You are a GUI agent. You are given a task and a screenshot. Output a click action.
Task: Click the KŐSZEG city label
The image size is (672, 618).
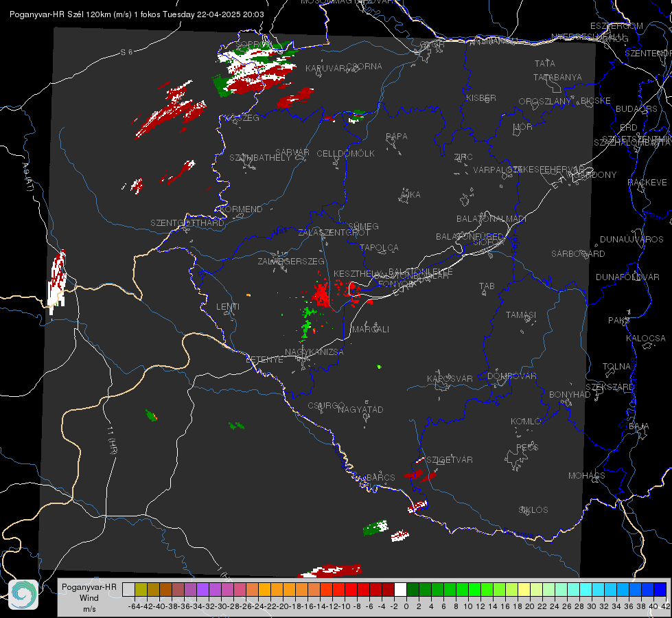coord(242,118)
